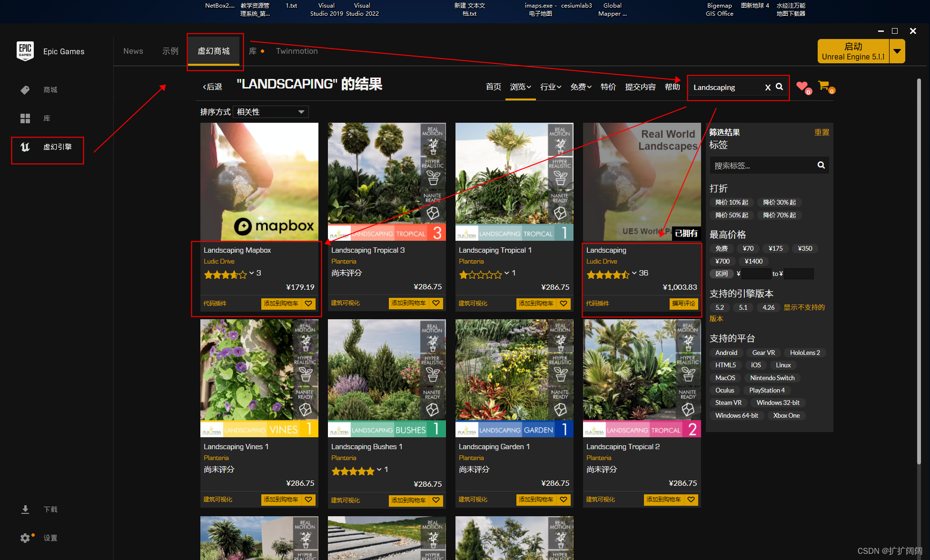
Task: Expand the 浏览 navigation dropdown
Action: 520,87
